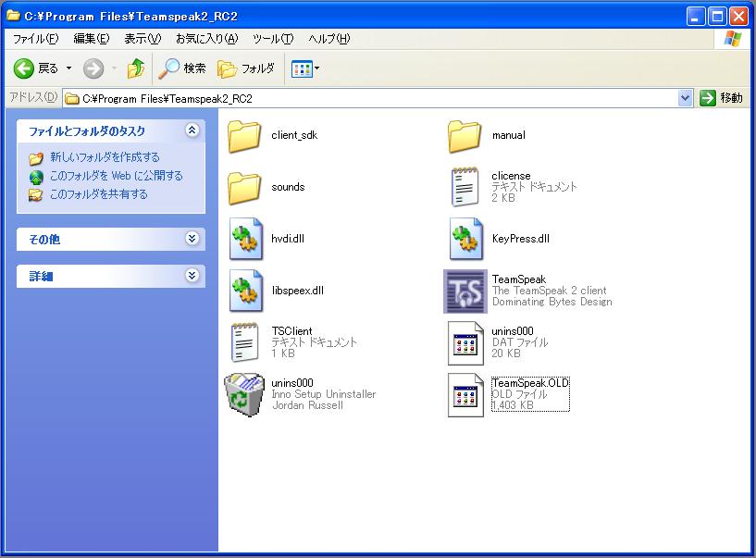
Task: Open the views dropdown arrow
Action: click(316, 68)
